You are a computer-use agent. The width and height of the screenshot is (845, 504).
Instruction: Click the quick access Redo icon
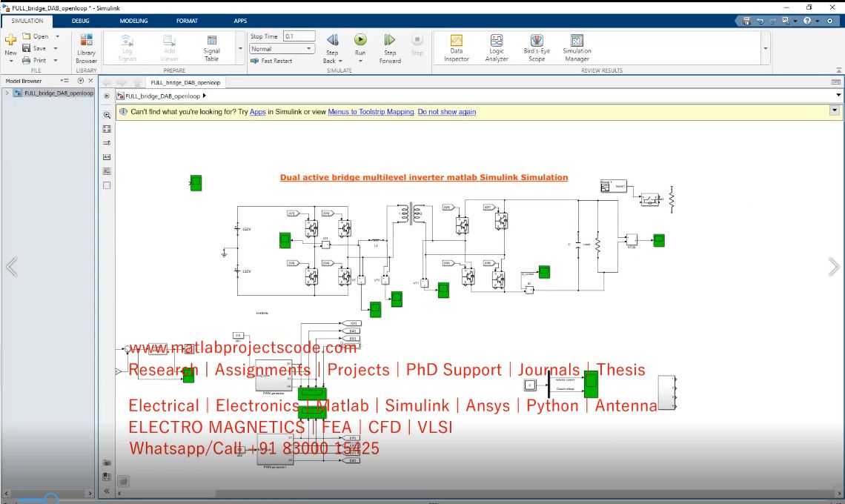click(773, 21)
